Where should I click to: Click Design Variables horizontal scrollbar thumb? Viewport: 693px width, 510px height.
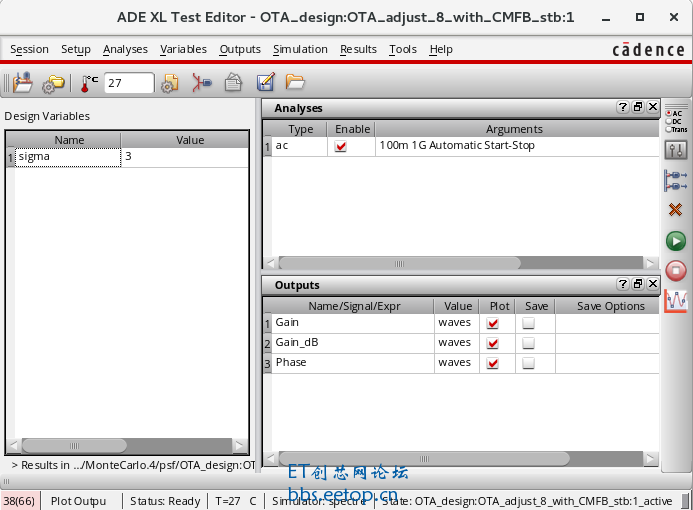point(74,445)
